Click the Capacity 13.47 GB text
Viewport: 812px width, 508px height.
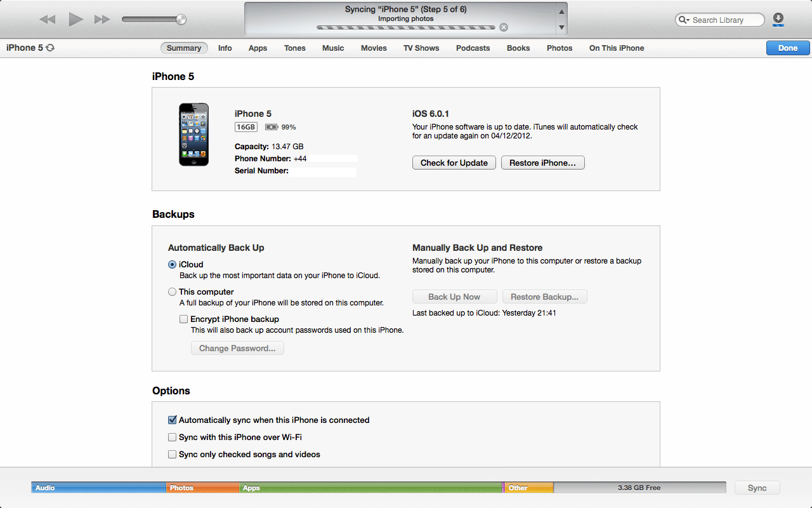coord(269,147)
